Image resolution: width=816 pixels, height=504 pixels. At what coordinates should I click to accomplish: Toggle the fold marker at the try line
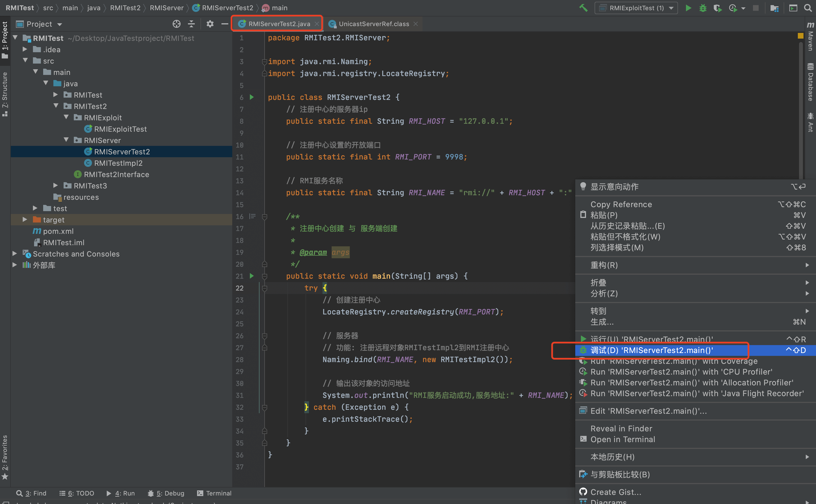[x=264, y=288]
